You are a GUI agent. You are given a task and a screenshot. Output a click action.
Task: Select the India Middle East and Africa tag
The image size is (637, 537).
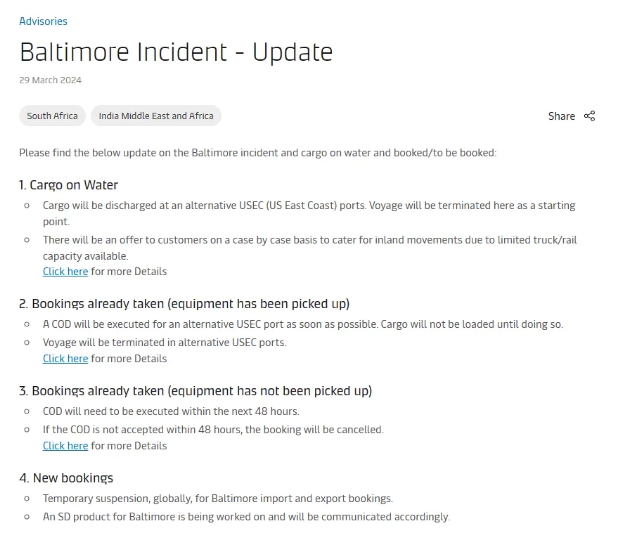point(156,116)
